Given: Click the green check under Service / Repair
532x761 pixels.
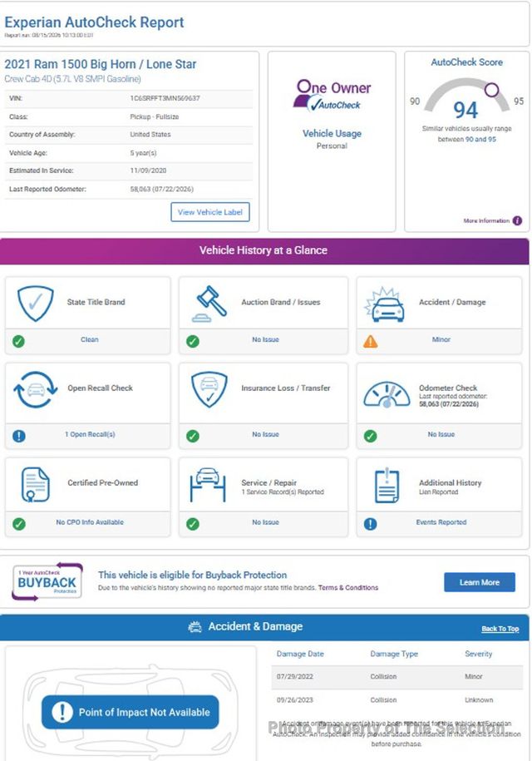Looking at the screenshot, I should [193, 524].
